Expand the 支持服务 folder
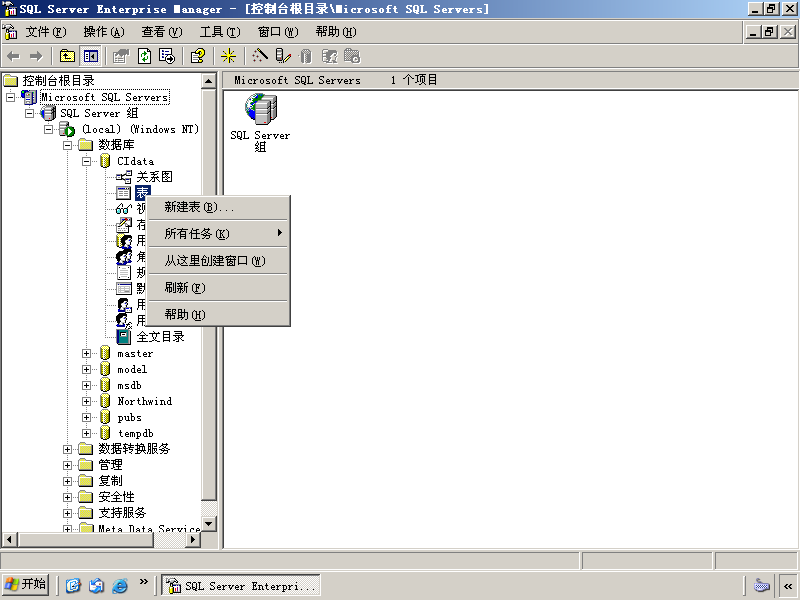 tap(67, 513)
